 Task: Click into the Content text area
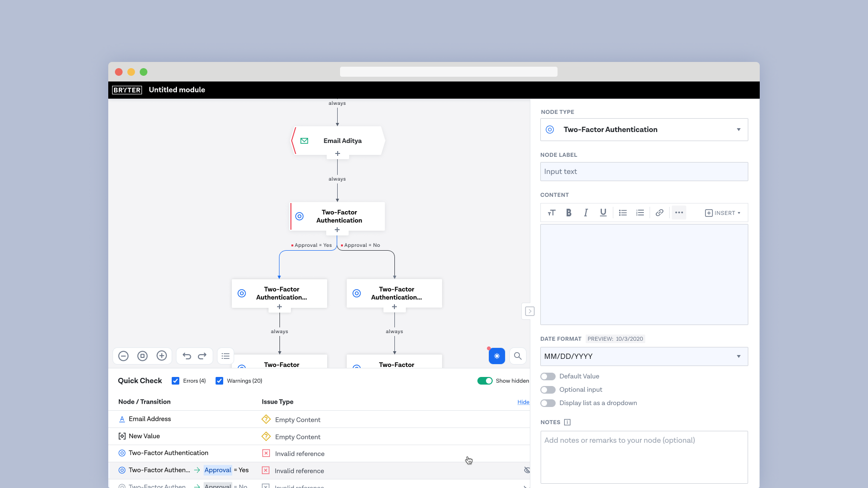coord(644,274)
